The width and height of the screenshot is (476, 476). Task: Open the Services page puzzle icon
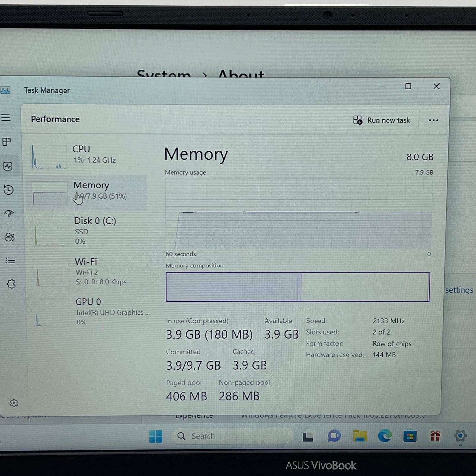11,284
